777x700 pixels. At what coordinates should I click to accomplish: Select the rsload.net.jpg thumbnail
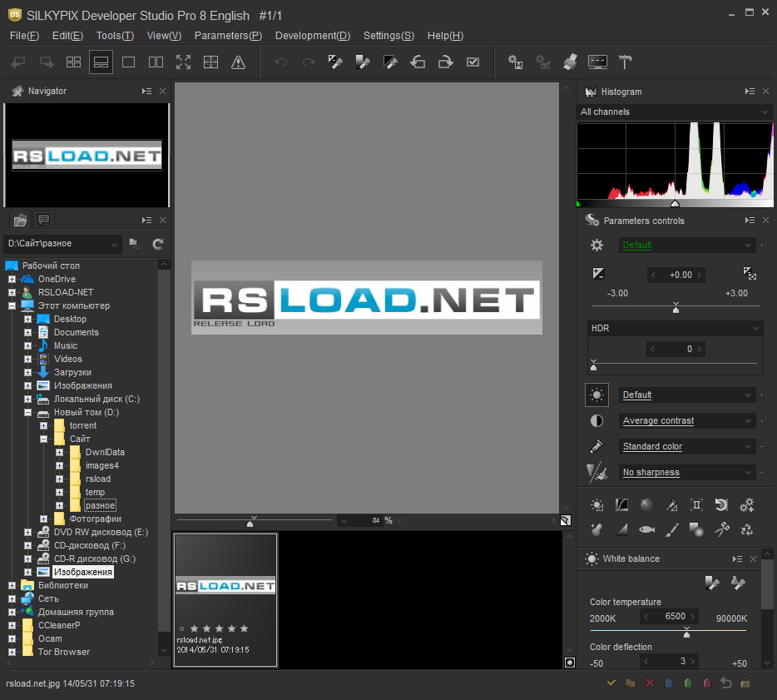(x=225, y=599)
